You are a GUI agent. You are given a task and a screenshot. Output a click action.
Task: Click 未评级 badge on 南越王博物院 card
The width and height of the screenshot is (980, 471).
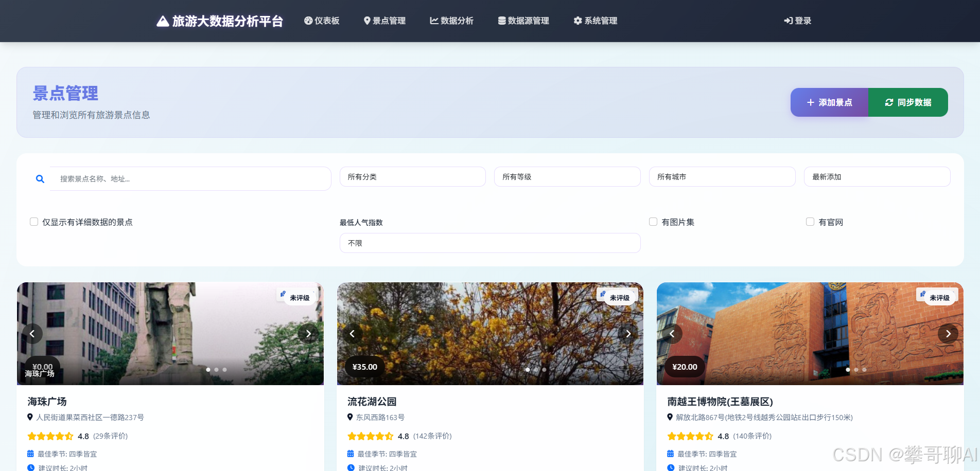(x=939, y=298)
